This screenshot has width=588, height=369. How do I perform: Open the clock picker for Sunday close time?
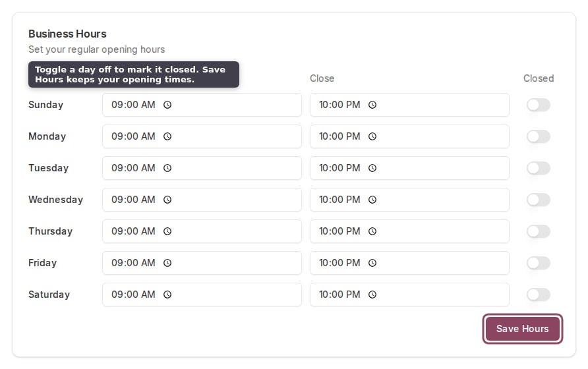point(372,105)
